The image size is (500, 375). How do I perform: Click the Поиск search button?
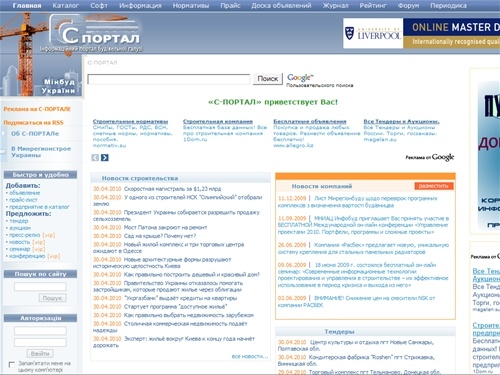pyautogui.click(x=268, y=79)
